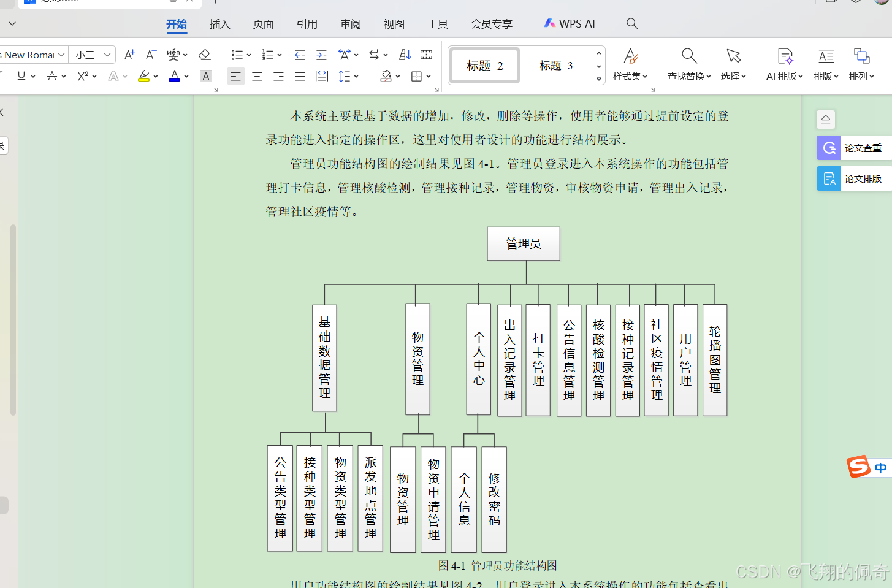Apply the 标题 2 style
This screenshot has width=892, height=588.
point(485,65)
